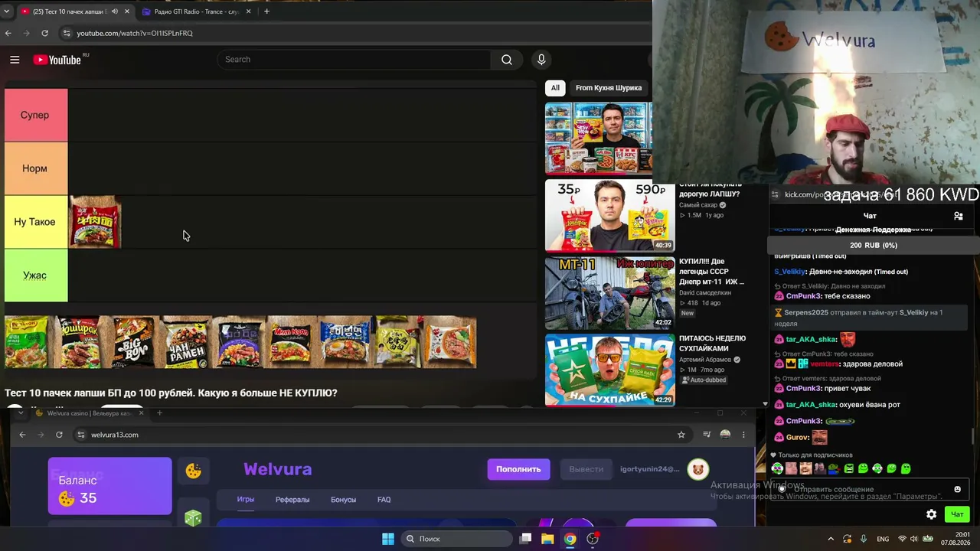Click the Ужас tier label

click(x=35, y=275)
